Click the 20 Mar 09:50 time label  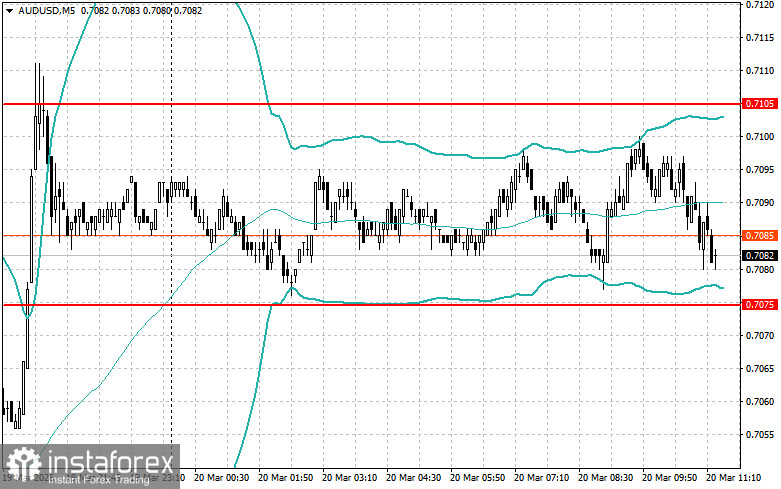click(x=669, y=478)
